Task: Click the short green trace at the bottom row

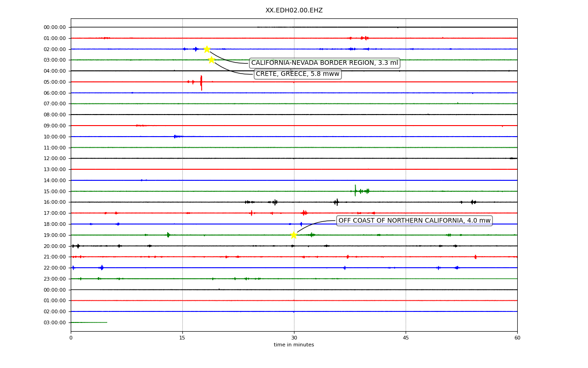Action: click(89, 322)
